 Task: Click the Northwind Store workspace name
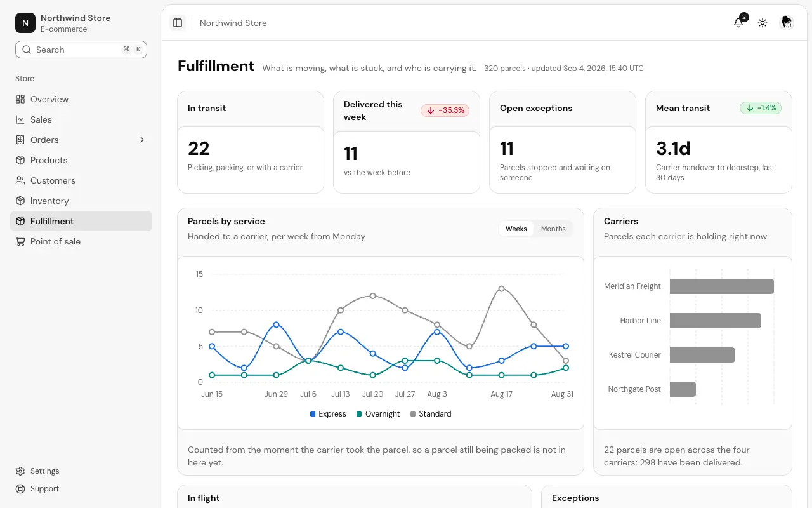tap(75, 18)
